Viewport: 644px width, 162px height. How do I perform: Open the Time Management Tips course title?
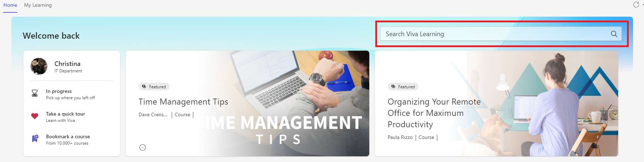(183, 102)
